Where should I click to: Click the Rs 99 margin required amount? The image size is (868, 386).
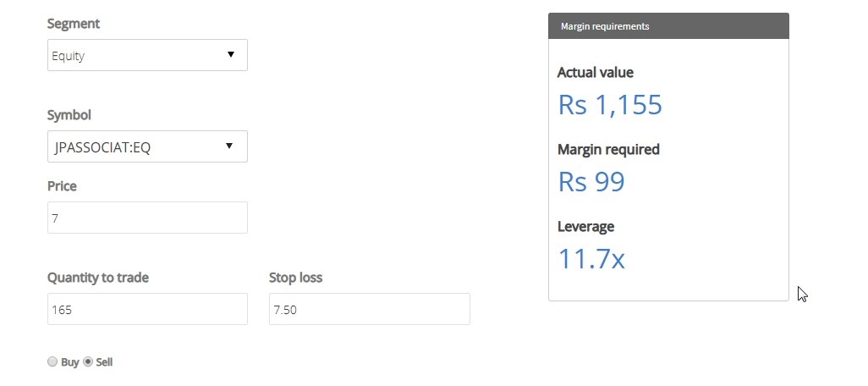coord(591,182)
